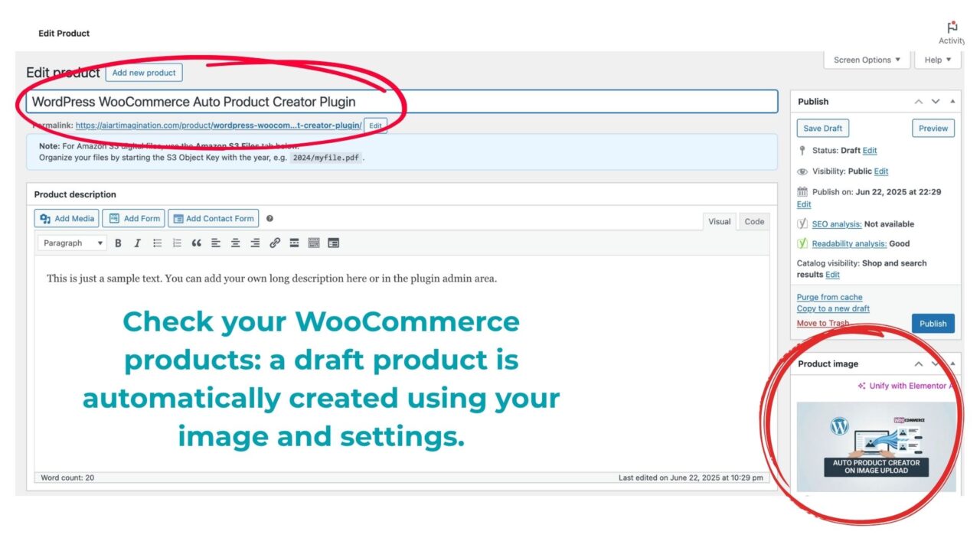This screenshot has width=980, height=551.
Task: Apply italic formatting in description editor
Action: click(x=137, y=243)
